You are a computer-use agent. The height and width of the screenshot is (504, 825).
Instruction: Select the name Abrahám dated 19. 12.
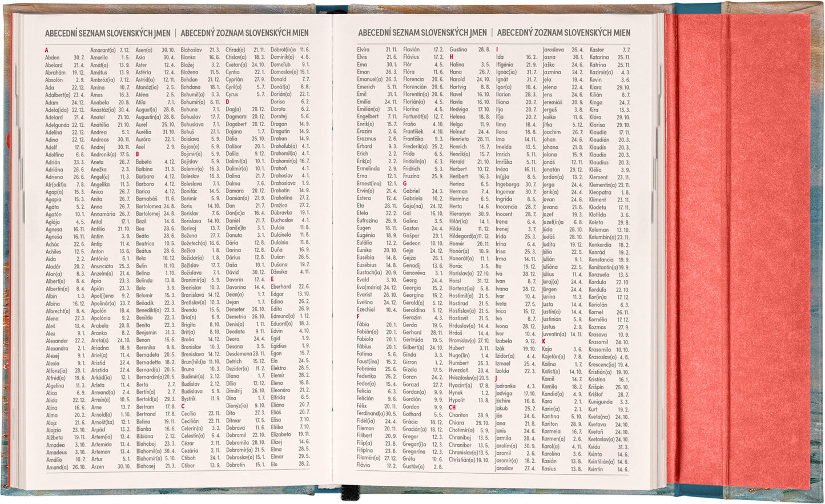click(55, 72)
